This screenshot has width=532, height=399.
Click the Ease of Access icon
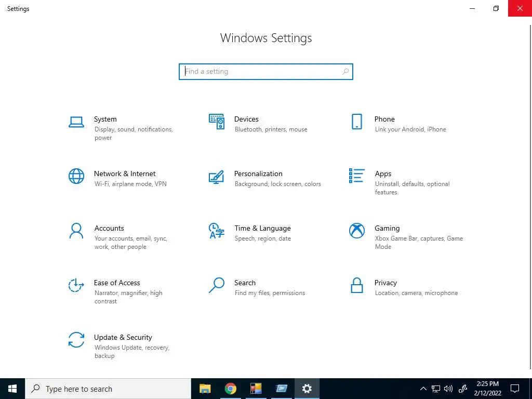[76, 285]
